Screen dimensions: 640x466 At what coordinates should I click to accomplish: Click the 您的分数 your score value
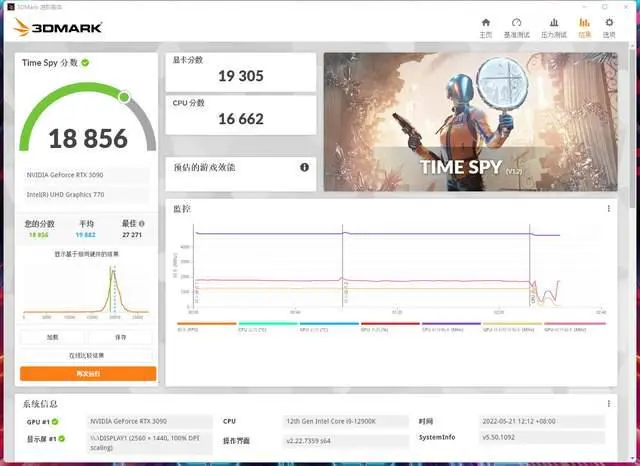point(39,235)
